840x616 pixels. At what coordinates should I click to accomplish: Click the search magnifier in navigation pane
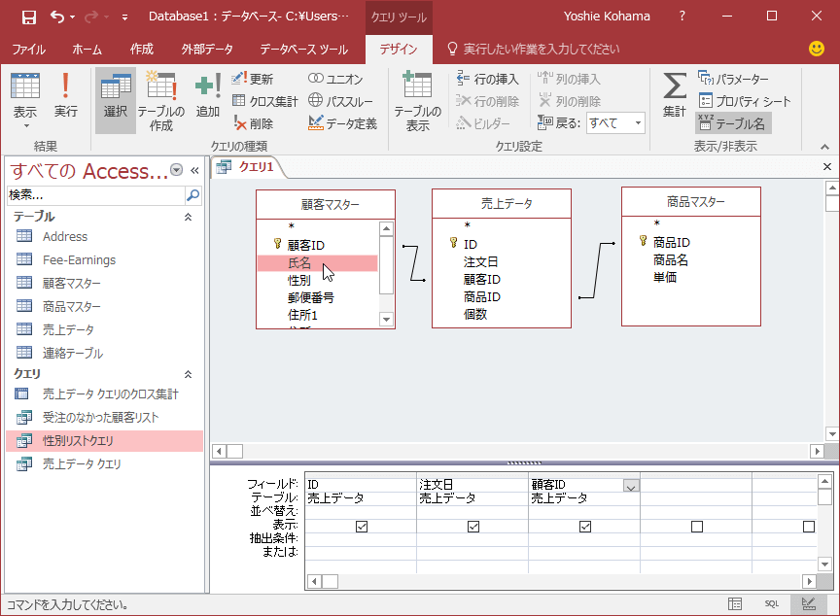192,195
